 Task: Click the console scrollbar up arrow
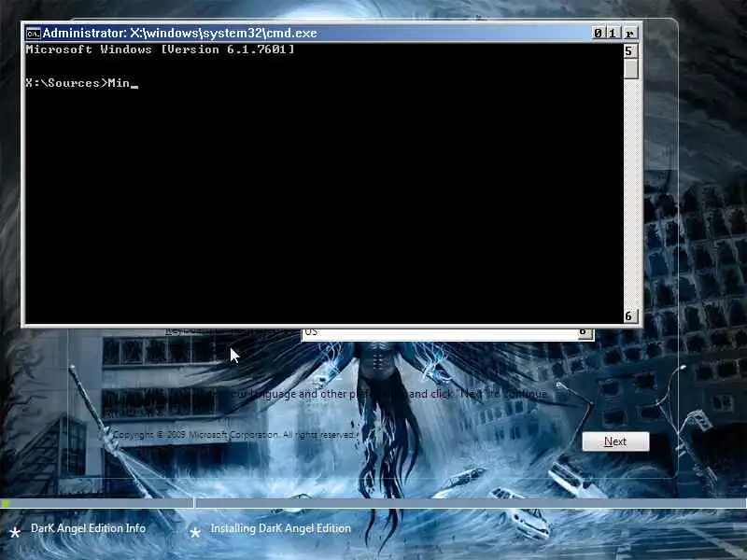(631, 51)
